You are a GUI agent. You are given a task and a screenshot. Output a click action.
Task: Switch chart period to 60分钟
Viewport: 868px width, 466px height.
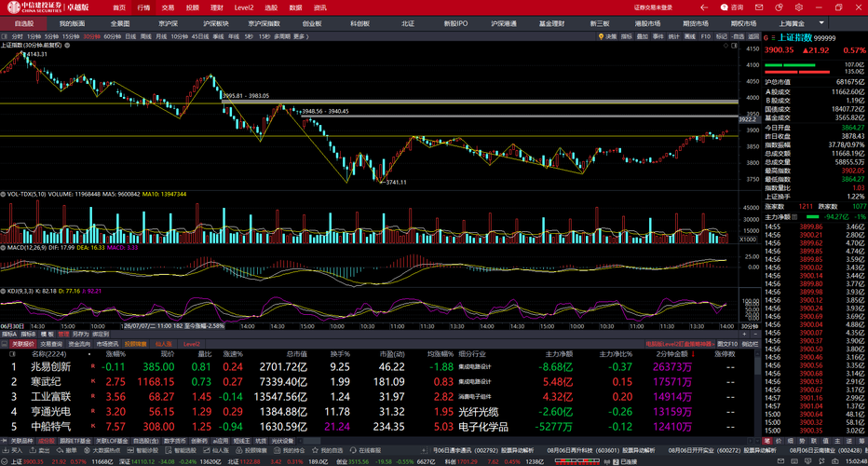(x=113, y=36)
